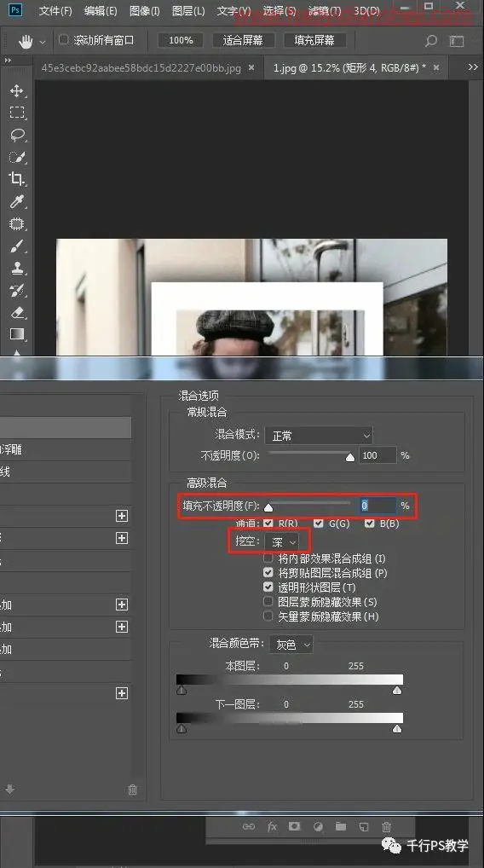Click the 填充不透明度 slider handle
The image size is (484, 868).
[x=268, y=507]
